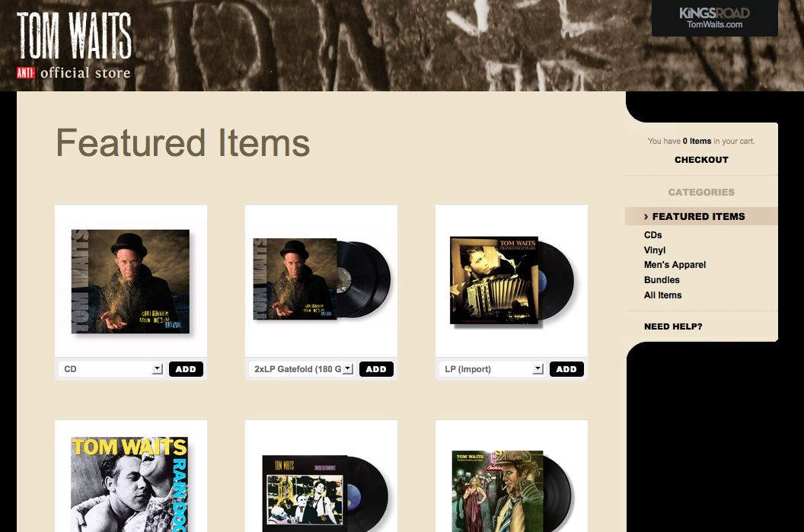
Task: Add Franks Wild Years LP to cart
Action: click(566, 369)
